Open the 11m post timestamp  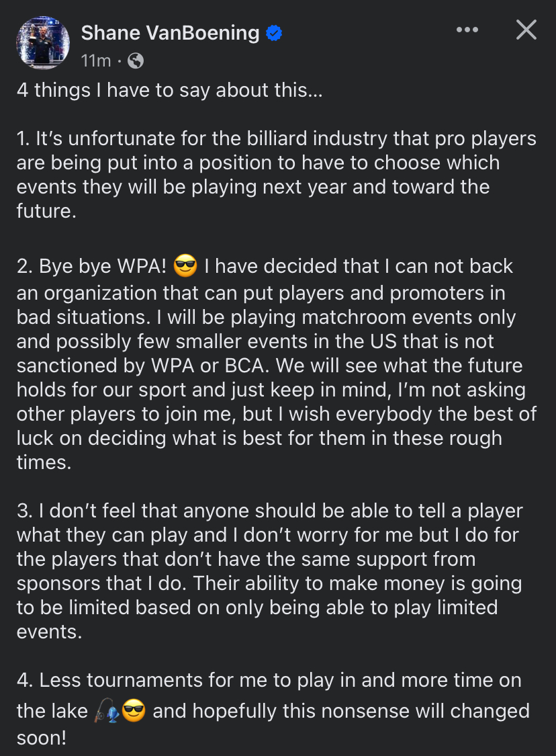(x=95, y=61)
